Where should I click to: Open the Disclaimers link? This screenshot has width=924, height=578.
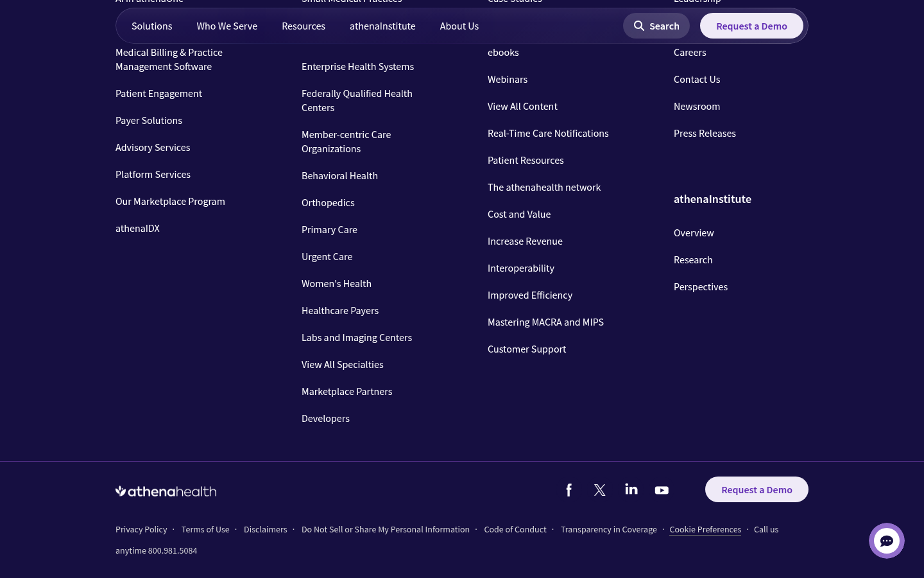266,529
